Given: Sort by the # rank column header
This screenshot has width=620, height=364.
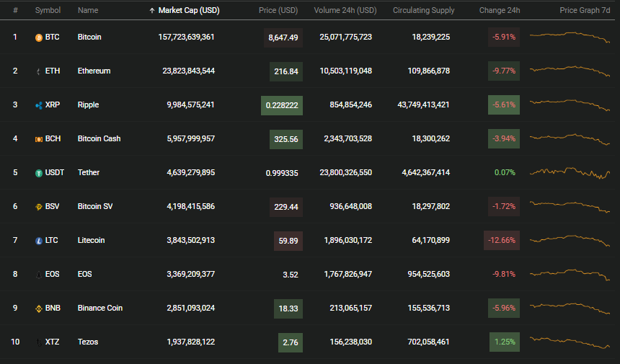Looking at the screenshot, I should pos(15,10).
